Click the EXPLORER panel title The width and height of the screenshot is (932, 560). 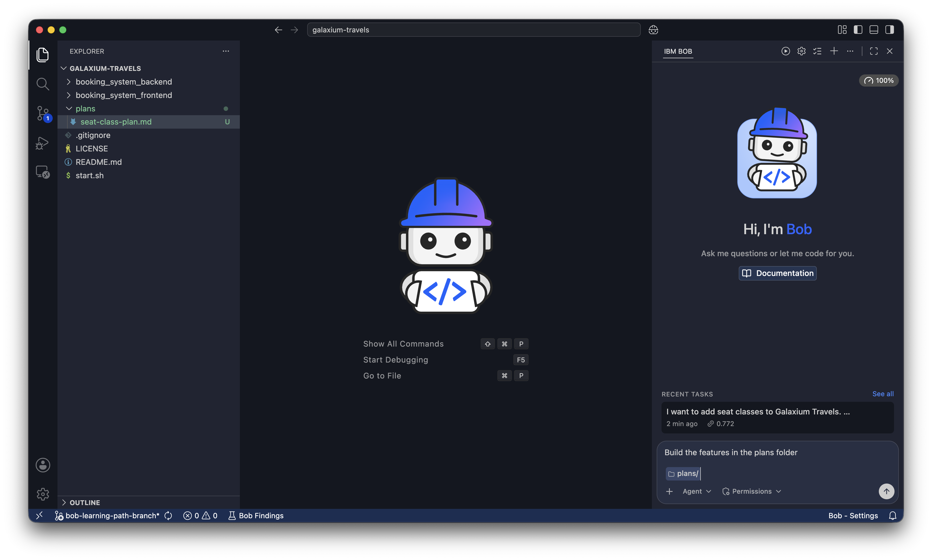(87, 51)
